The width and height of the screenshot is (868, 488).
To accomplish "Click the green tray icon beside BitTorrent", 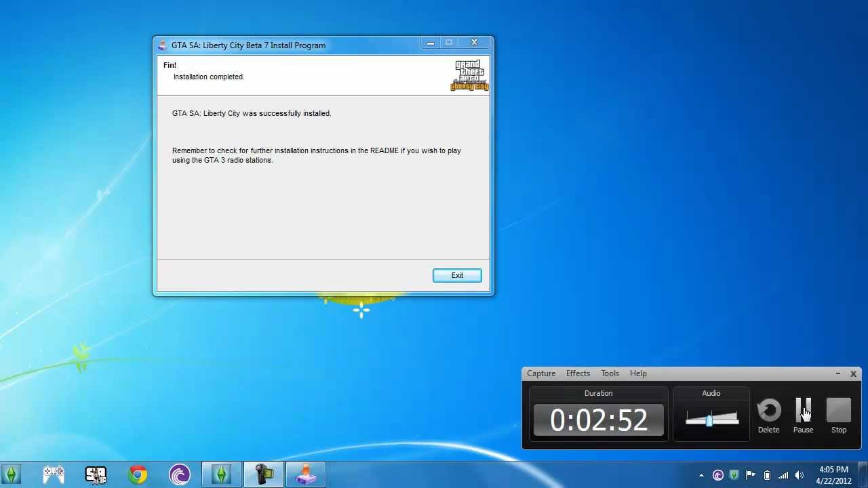I will point(734,475).
